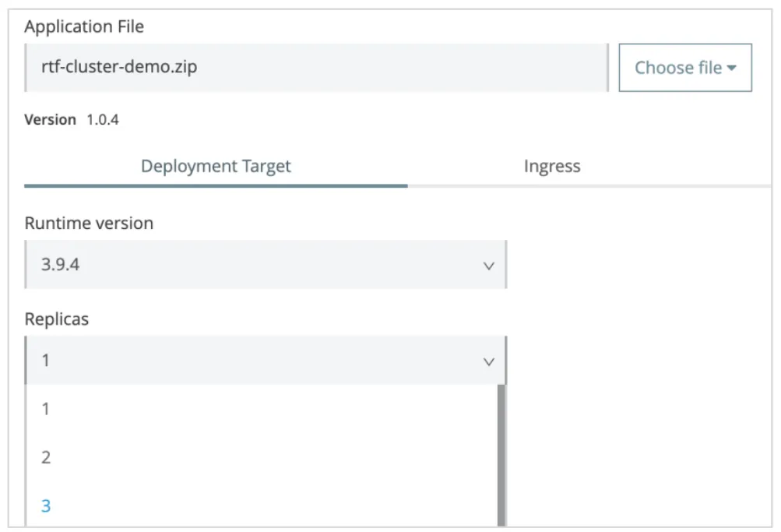The width and height of the screenshot is (781, 532).
Task: Choose 3 replicas from the dropdown list
Action: 45,506
